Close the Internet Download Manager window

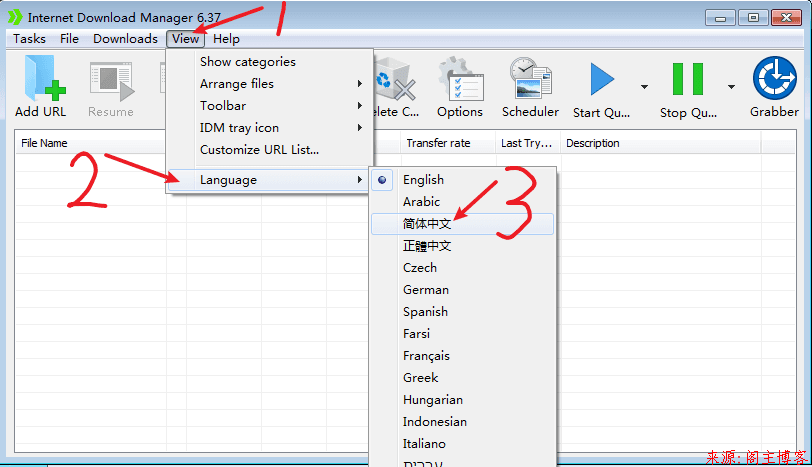(787, 18)
